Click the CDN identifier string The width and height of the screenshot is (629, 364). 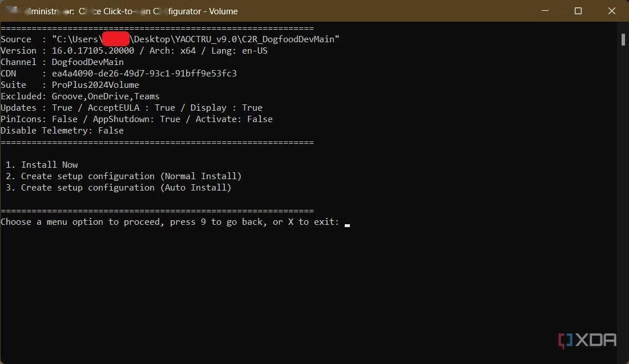pyautogui.click(x=144, y=74)
